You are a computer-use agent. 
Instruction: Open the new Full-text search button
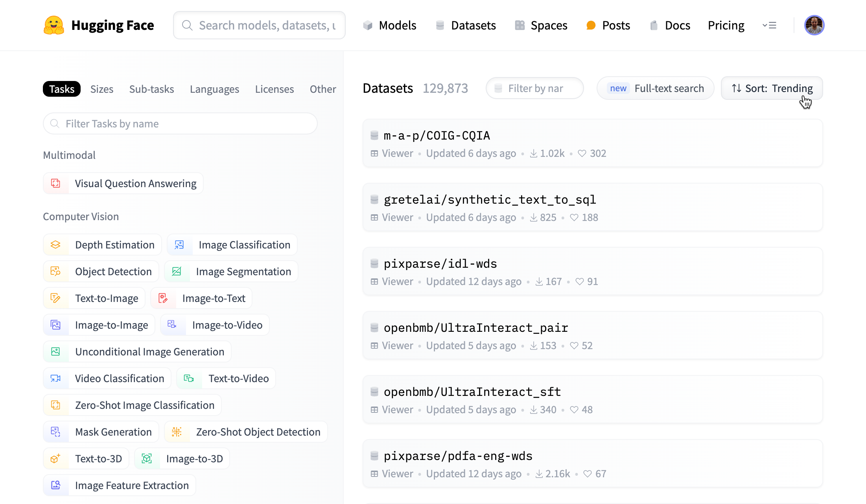point(655,88)
